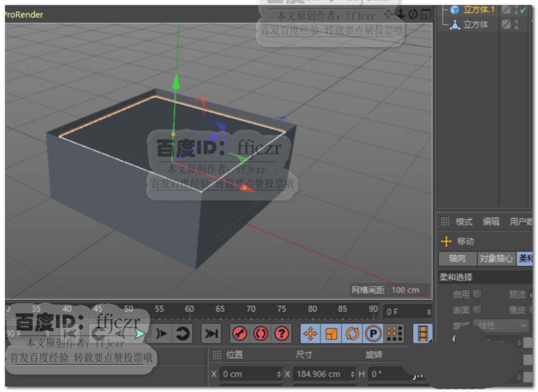538x392 pixels.
Task: Switch to the 对象轴心 tab
Action: (496, 258)
